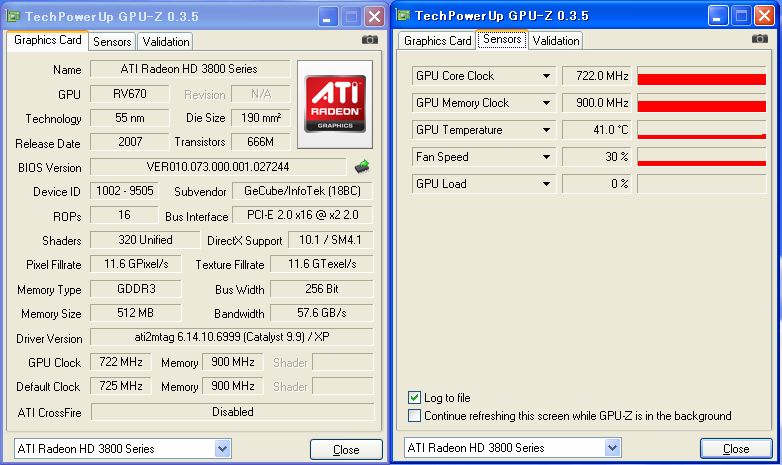Click Default Clock value 725 MHz
The height and width of the screenshot is (465, 782).
(x=121, y=386)
